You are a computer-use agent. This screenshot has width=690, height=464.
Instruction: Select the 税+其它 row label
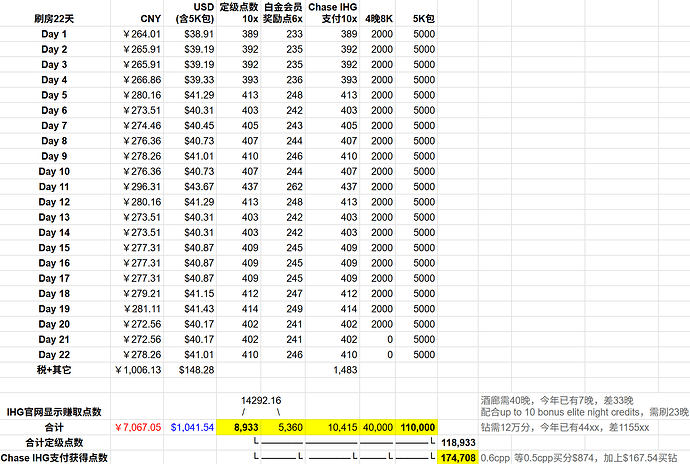pos(55,370)
